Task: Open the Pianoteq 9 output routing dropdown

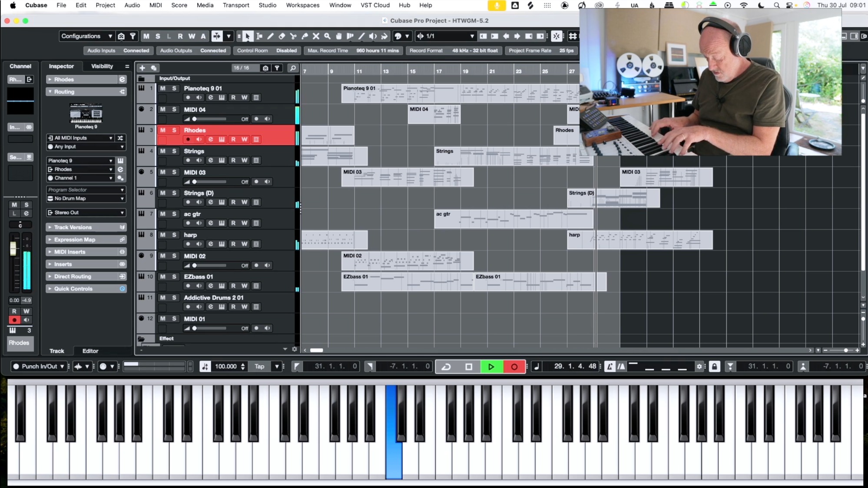Action: pyautogui.click(x=81, y=161)
